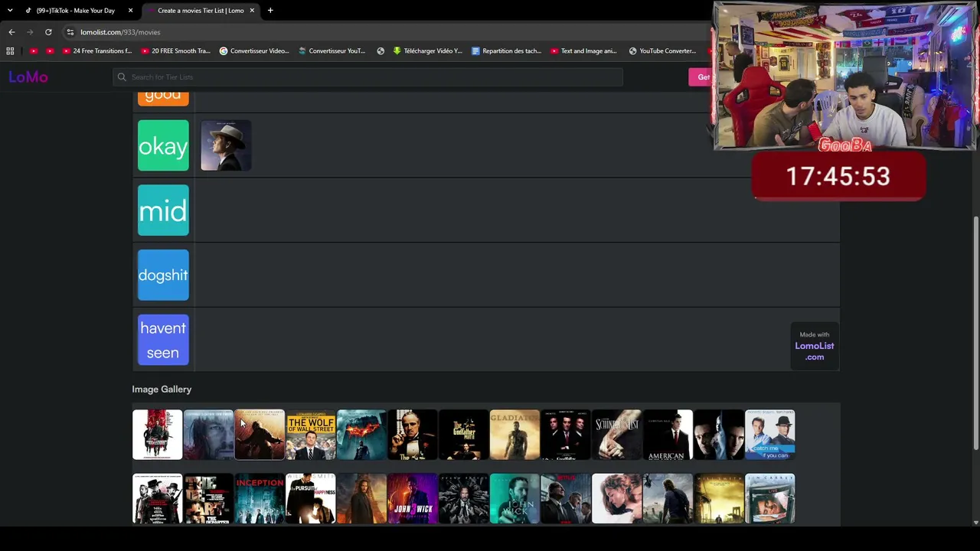View site information for lomolist.com

click(x=70, y=32)
